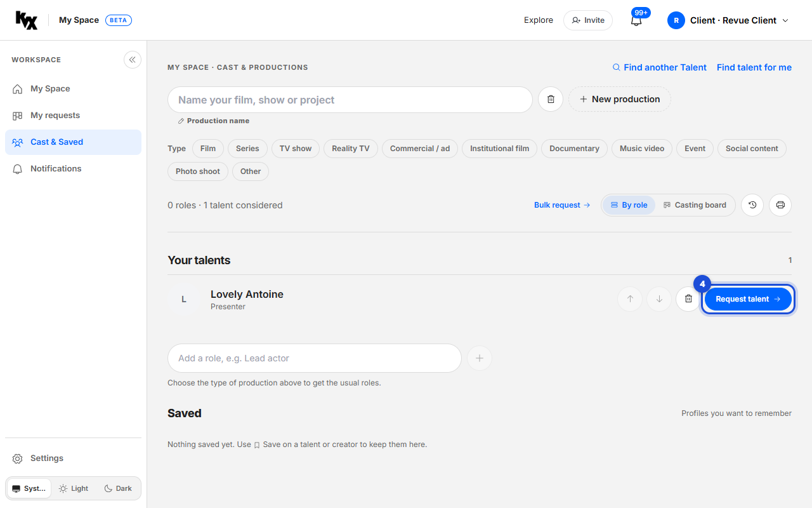
Task: Open the Client · Revue Client account dropdown
Action: [728, 20]
